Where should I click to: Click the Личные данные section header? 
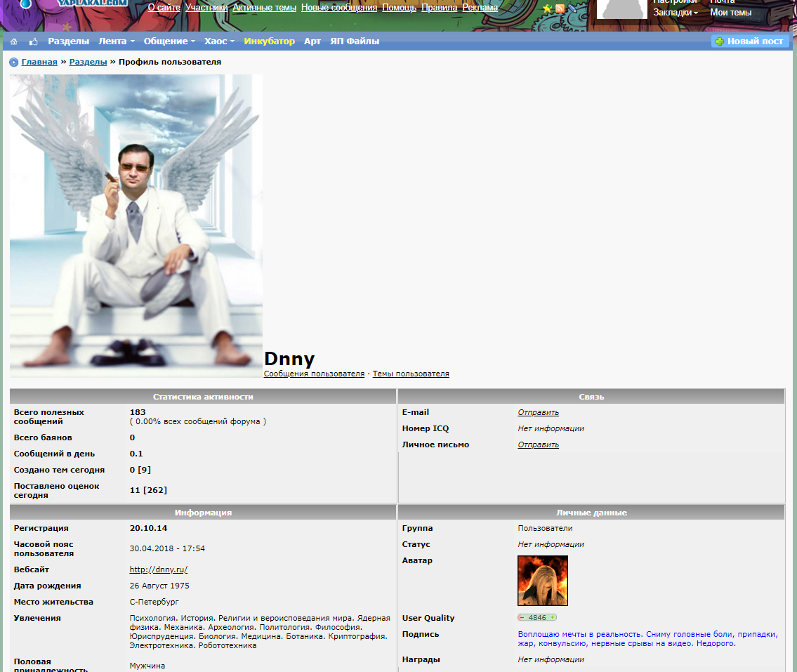pyautogui.click(x=592, y=513)
